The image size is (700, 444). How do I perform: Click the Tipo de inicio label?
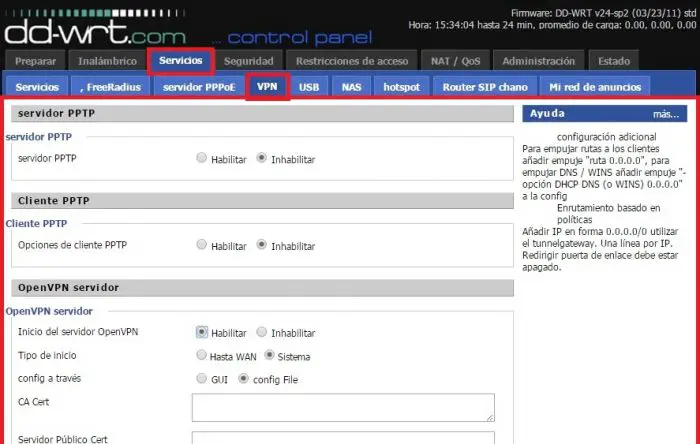(47, 356)
